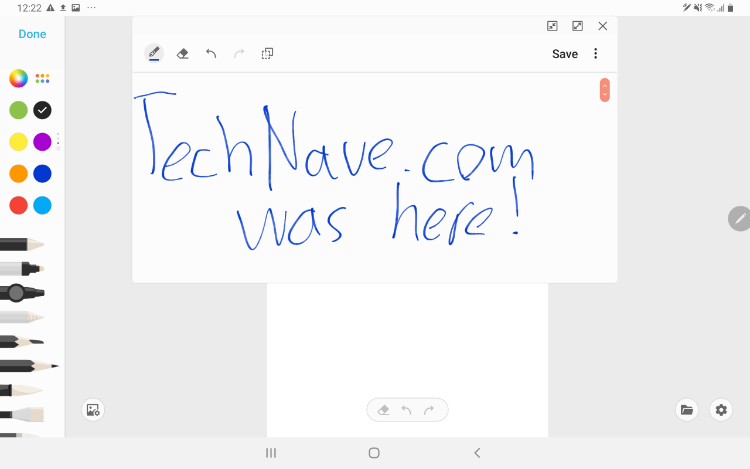
Task: Tap undo in bottom canvas pill
Action: point(406,410)
